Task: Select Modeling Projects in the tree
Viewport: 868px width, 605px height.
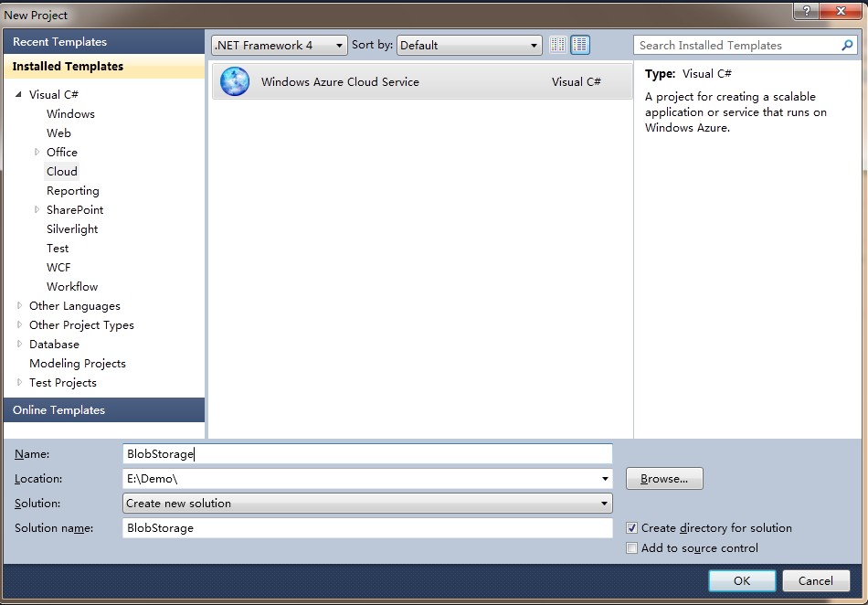Action: tap(78, 363)
